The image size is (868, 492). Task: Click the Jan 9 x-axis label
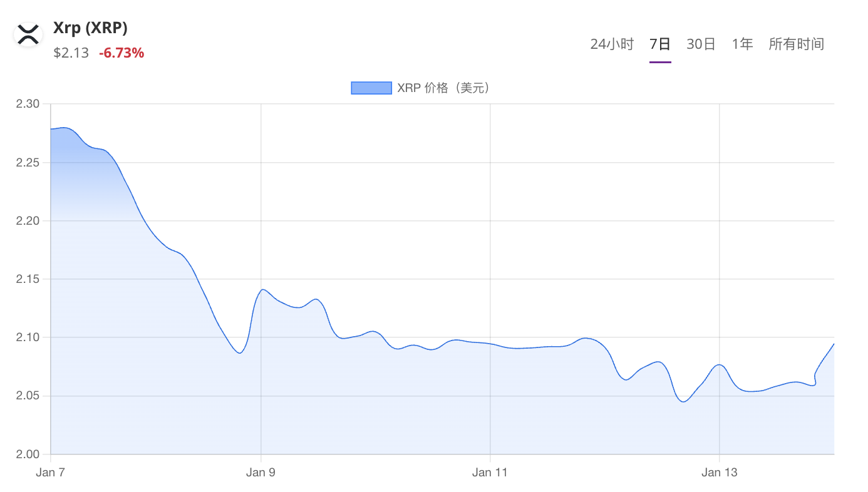[x=261, y=473]
